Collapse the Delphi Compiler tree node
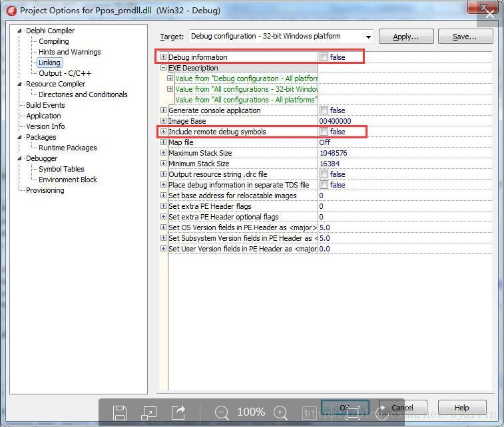The width and height of the screenshot is (504, 427). coord(19,31)
